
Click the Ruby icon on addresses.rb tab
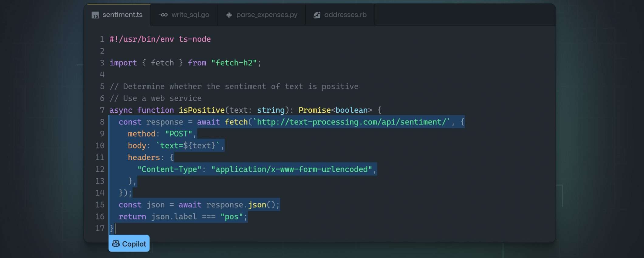(317, 15)
